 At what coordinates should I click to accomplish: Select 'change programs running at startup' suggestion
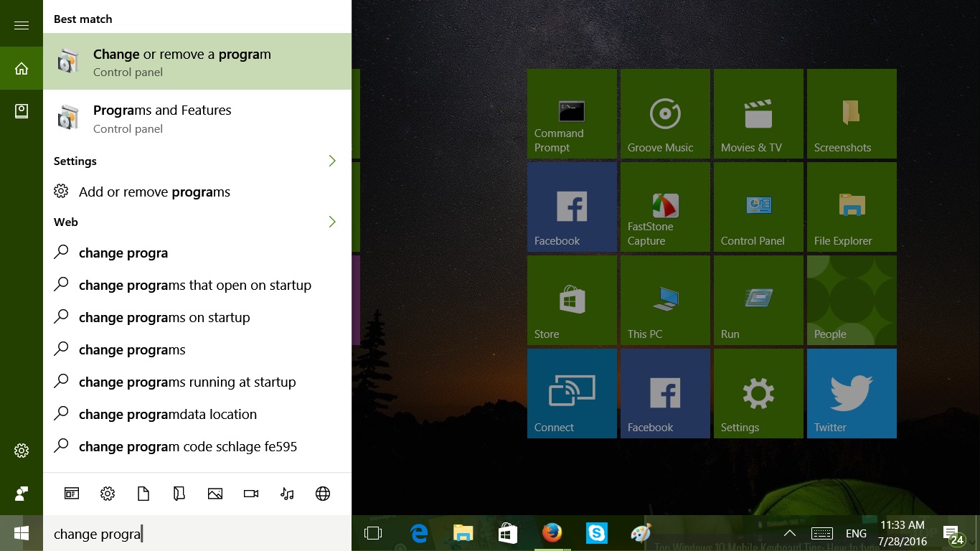coord(197,382)
